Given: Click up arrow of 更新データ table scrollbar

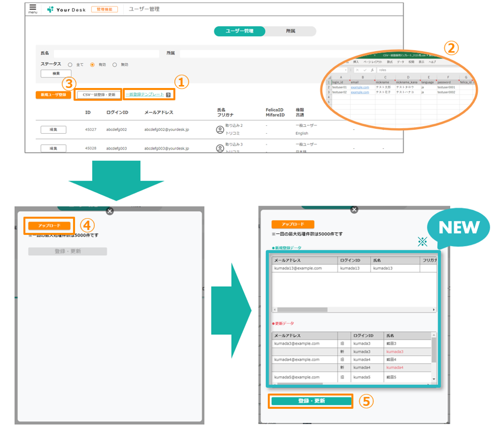Looking at the screenshot, I should click(434, 335).
